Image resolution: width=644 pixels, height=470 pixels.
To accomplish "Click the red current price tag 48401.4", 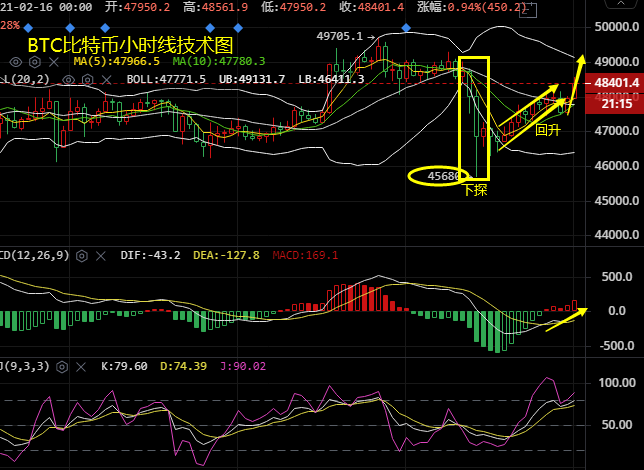I will tap(614, 83).
